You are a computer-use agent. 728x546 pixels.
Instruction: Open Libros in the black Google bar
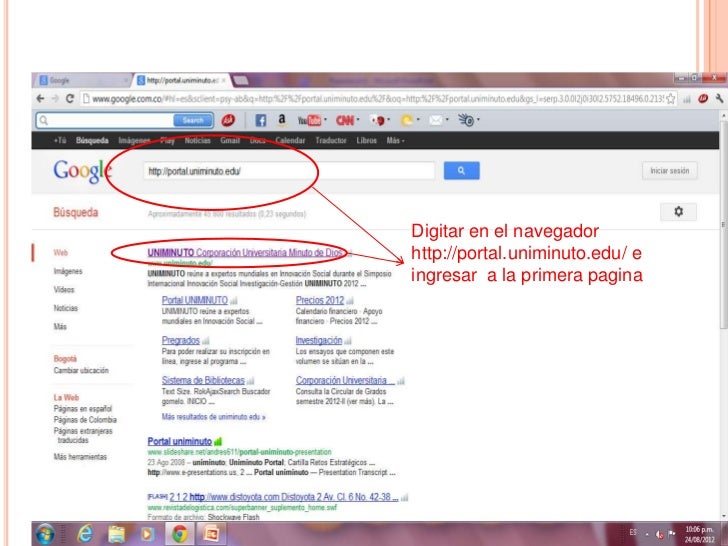coord(366,140)
